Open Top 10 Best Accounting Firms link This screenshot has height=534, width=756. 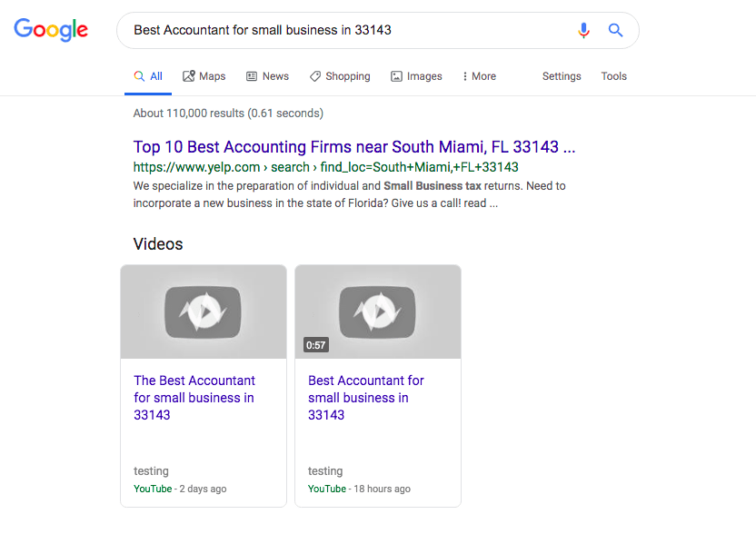tap(353, 147)
